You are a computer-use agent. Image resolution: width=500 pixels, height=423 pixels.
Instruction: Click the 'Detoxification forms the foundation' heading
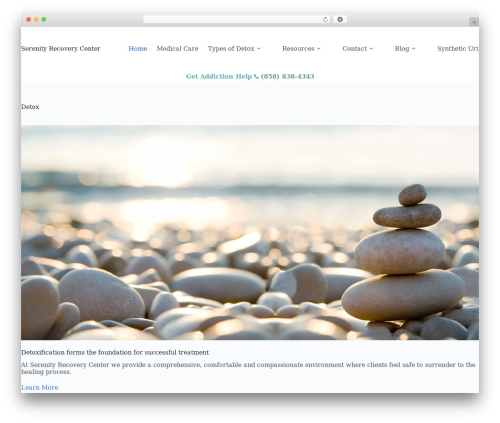[115, 352]
